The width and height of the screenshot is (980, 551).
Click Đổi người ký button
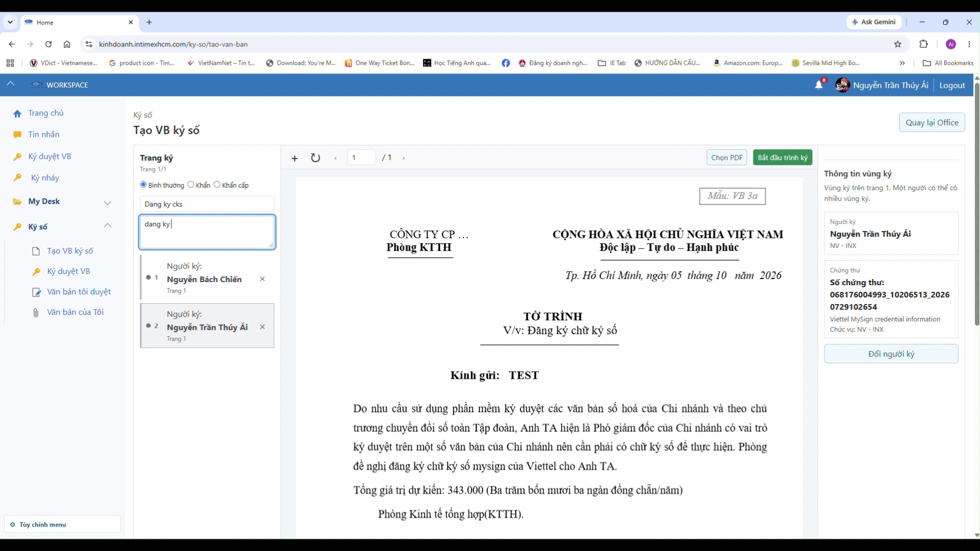click(891, 354)
